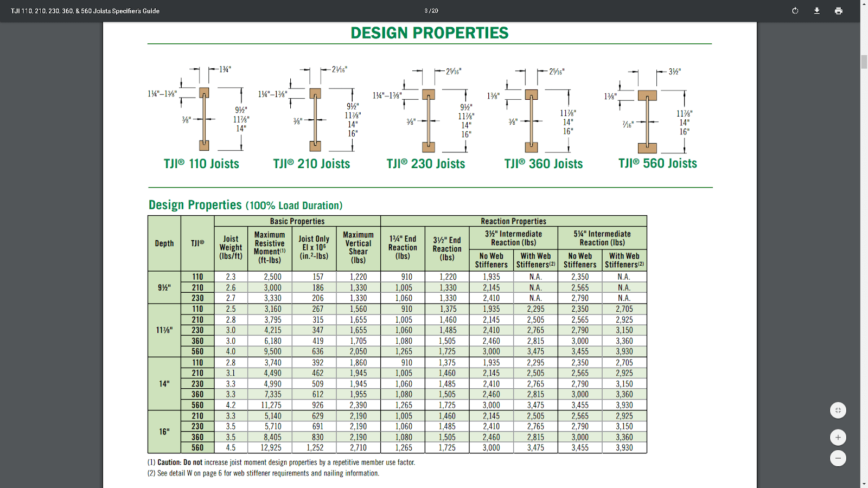868x488 pixels.
Task: Click the Design Properties (100% Load Duration) heading
Action: pos(246,205)
